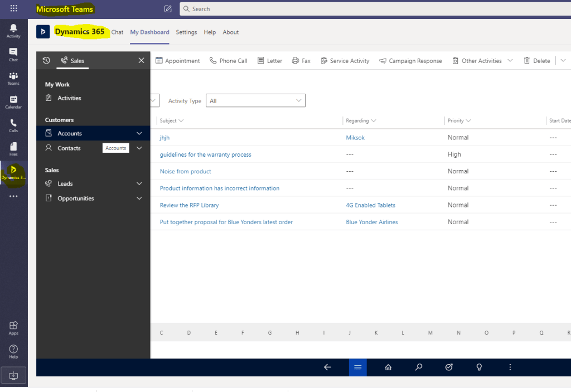This screenshot has width=571, height=392.
Task: Click the Files icon in sidebar
Action: click(x=13, y=148)
